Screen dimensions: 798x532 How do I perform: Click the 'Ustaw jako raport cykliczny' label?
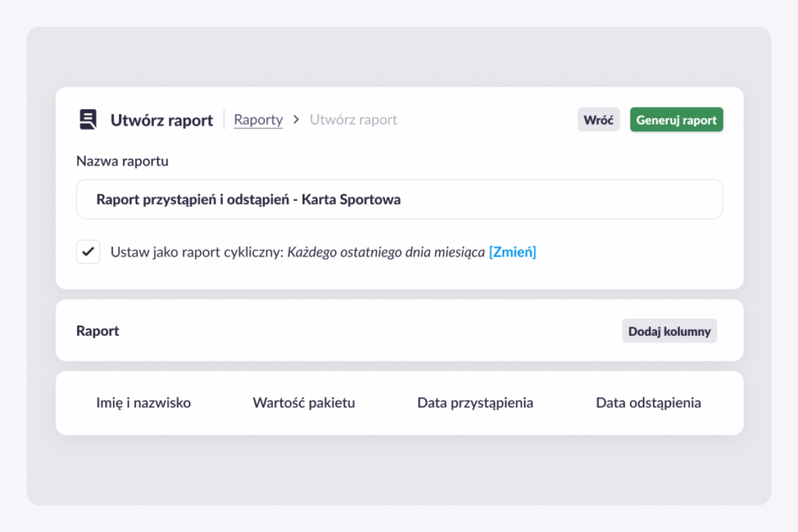tap(197, 252)
